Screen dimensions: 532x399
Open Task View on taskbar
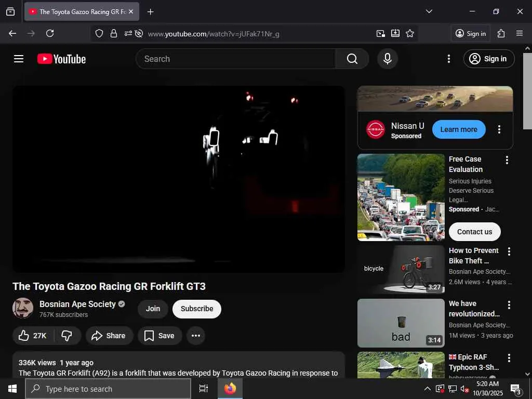tap(204, 389)
